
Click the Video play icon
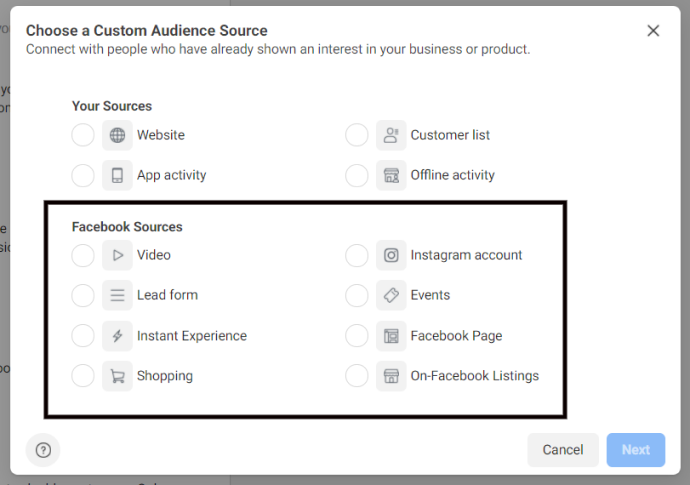(117, 255)
